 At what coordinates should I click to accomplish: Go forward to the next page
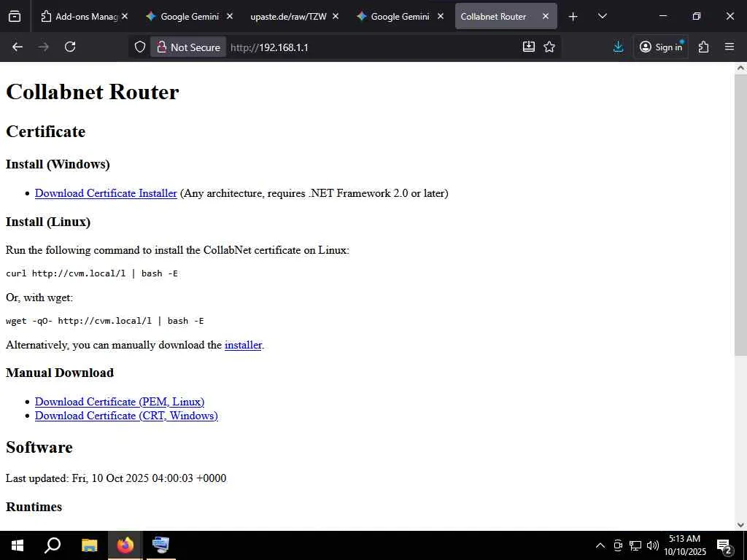click(43, 47)
